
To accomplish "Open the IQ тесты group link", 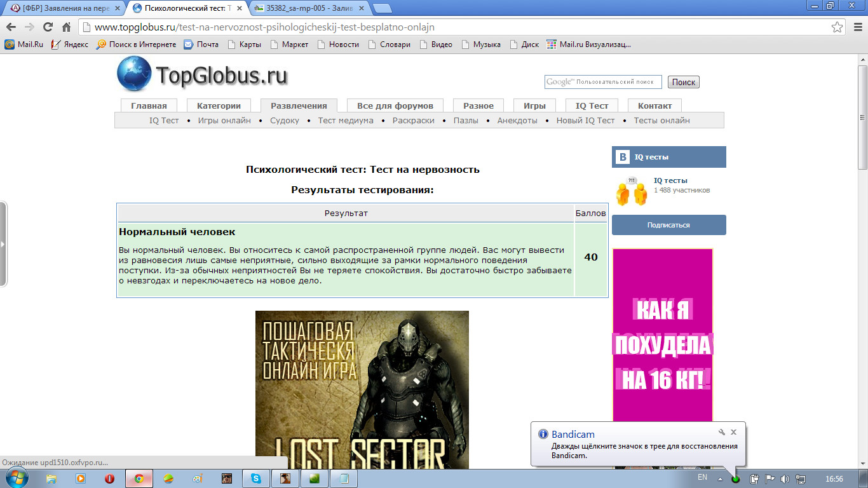I will [x=670, y=180].
